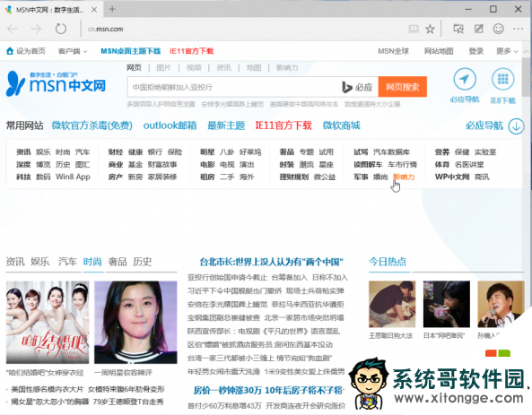This screenshot has width=532, height=415.
Task: Open MSN全球 link
Action: point(393,51)
